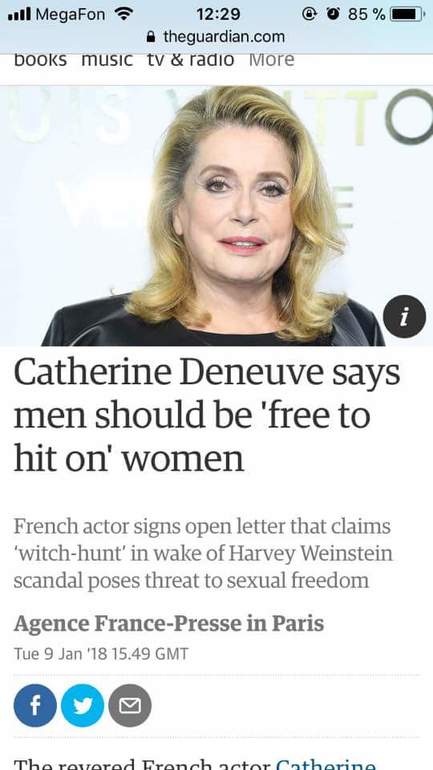Screen dimensions: 433x770
Task: Tap the article headline text
Action: tap(207, 415)
